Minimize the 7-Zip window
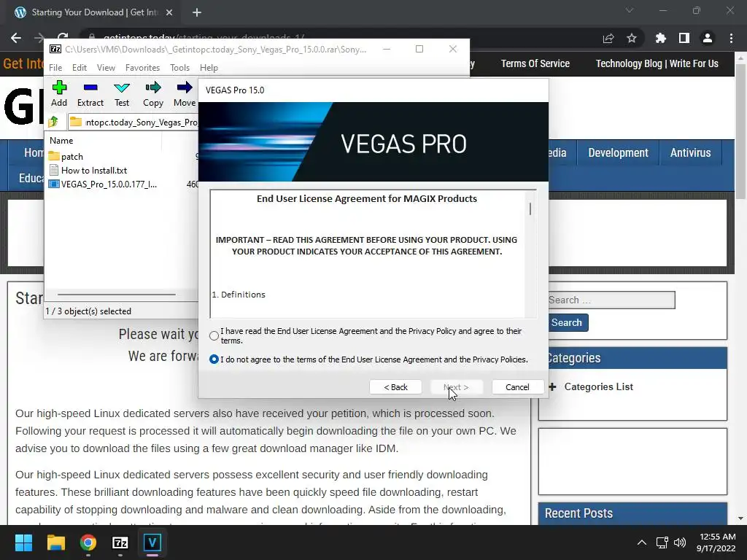 pyautogui.click(x=387, y=49)
